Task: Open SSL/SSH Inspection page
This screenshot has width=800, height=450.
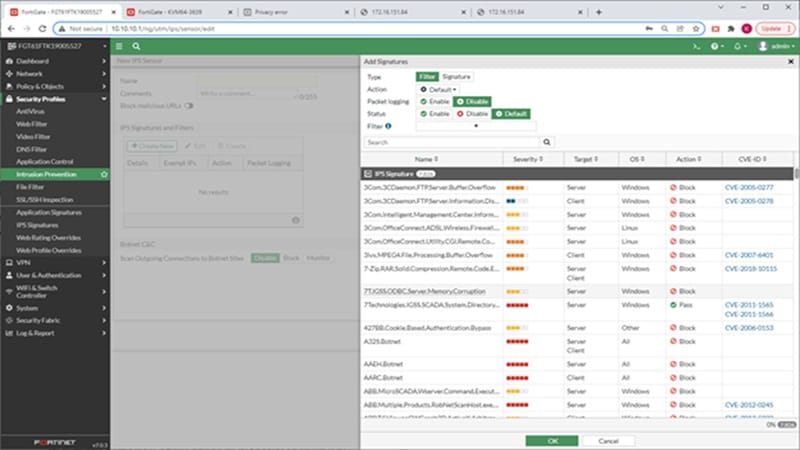Action: [x=44, y=199]
